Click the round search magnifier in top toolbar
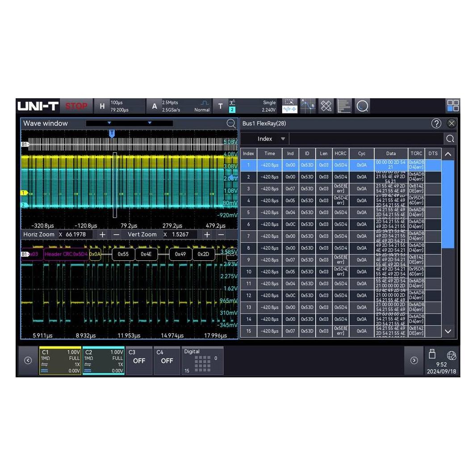Image resolution: width=476 pixels, height=476 pixels. (x=362, y=106)
